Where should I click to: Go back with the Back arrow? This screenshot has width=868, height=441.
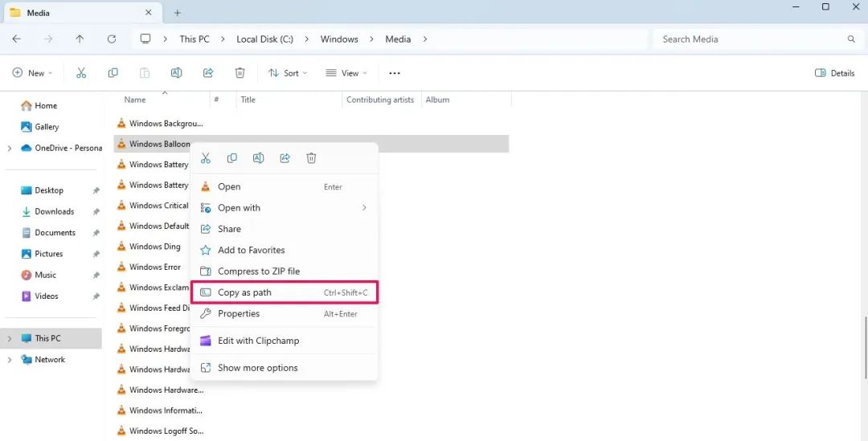point(17,39)
